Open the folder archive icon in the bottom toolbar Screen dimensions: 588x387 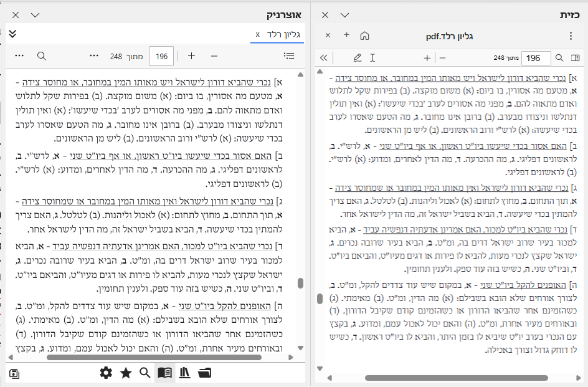pyautogui.click(x=205, y=372)
